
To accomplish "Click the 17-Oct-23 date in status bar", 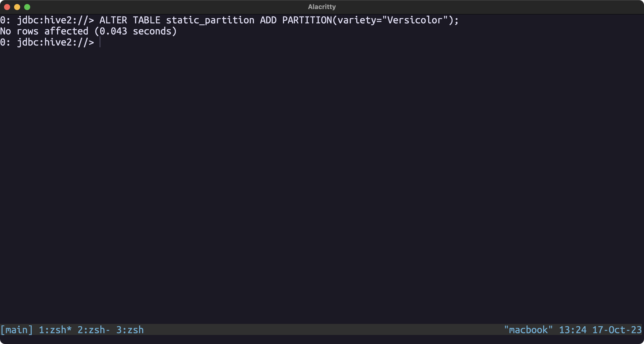I will coord(617,330).
